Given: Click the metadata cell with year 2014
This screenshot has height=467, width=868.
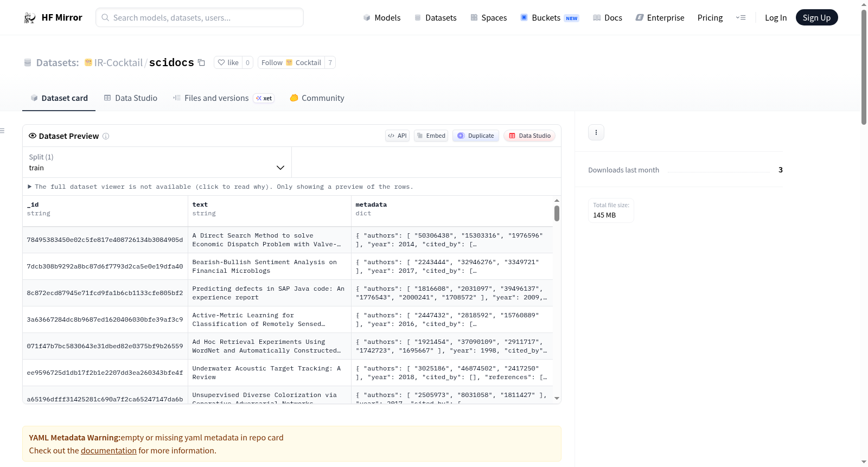Looking at the screenshot, I should pyautogui.click(x=452, y=240).
